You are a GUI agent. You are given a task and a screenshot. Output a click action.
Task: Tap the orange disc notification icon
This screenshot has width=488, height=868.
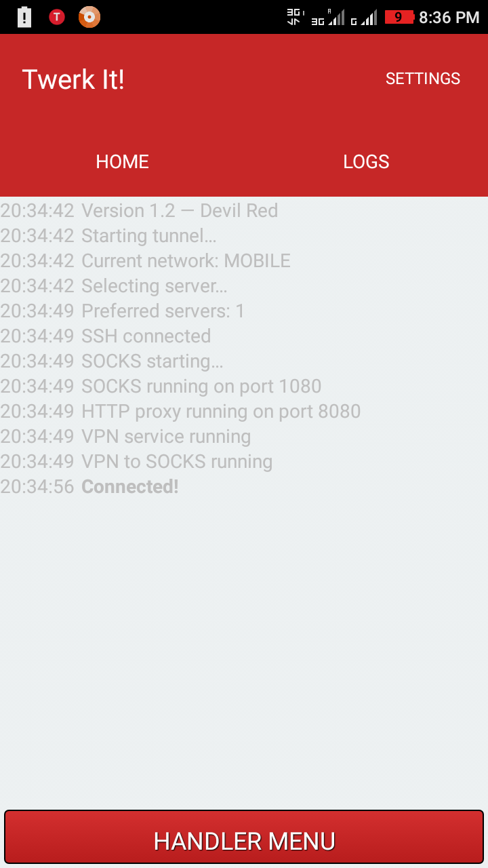coord(89,17)
